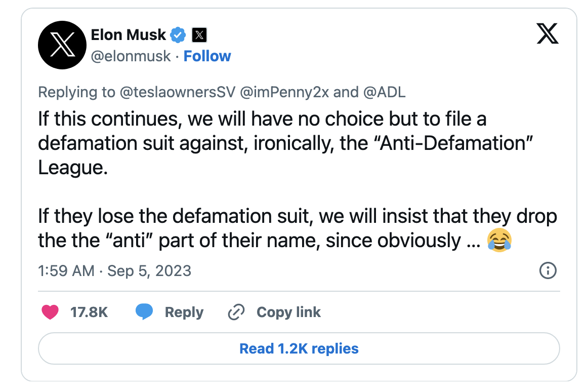Click the small X affiliate badge beside the name
Image resolution: width=588 pixels, height=391 pixels.
[200, 35]
